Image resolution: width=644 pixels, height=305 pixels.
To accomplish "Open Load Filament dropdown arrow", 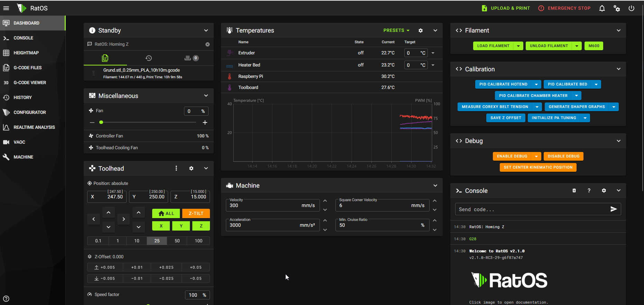I will pos(518,46).
